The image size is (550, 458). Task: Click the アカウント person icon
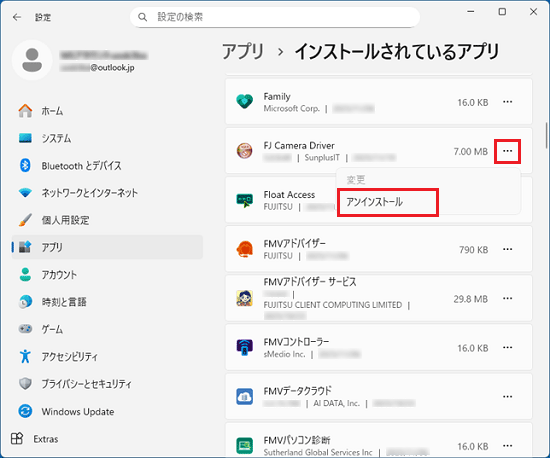(25, 275)
